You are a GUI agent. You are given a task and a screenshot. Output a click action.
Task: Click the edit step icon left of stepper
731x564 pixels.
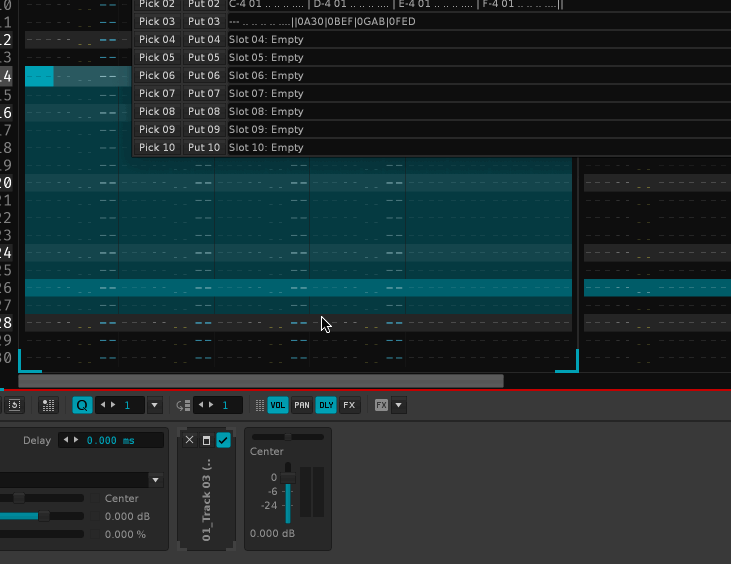[x=183, y=405]
